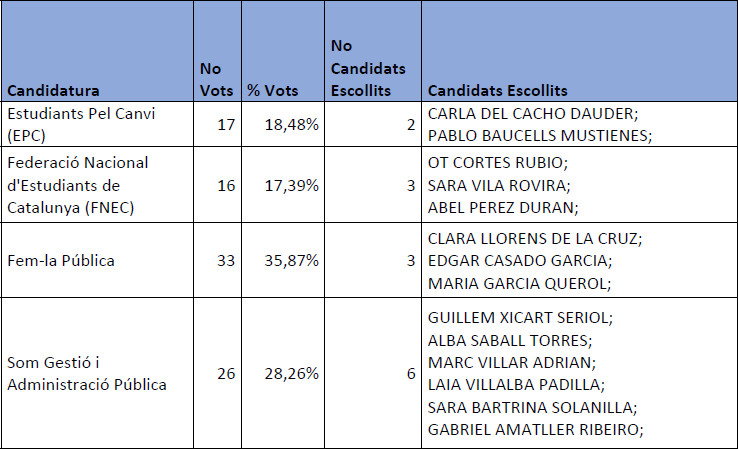This screenshot has height=449, width=738.
Task: Click the Som Gestió i Administració Pública cell
Action: pyautogui.click(x=85, y=372)
